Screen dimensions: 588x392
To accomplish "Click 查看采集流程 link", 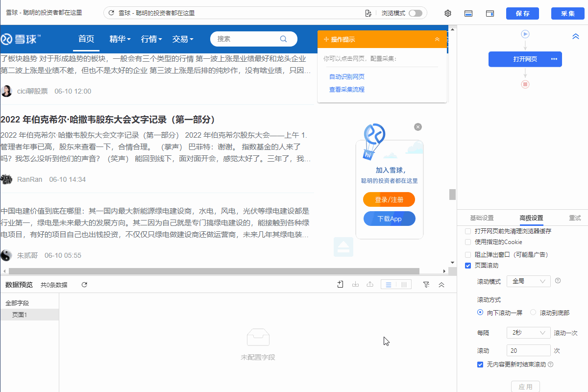I will 347,90.
